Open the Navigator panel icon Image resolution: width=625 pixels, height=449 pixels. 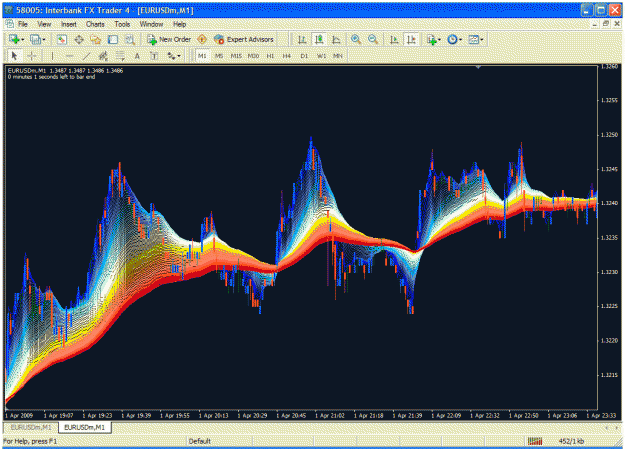pos(96,39)
